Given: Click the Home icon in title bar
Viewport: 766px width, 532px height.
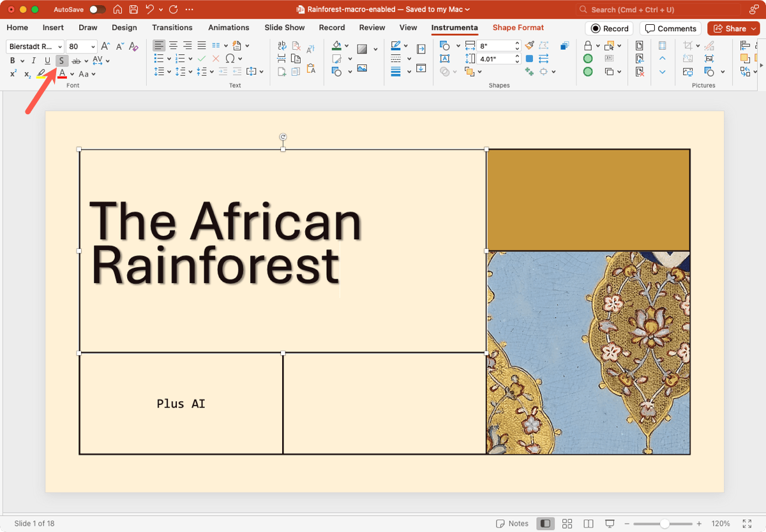Looking at the screenshot, I should coord(117,10).
